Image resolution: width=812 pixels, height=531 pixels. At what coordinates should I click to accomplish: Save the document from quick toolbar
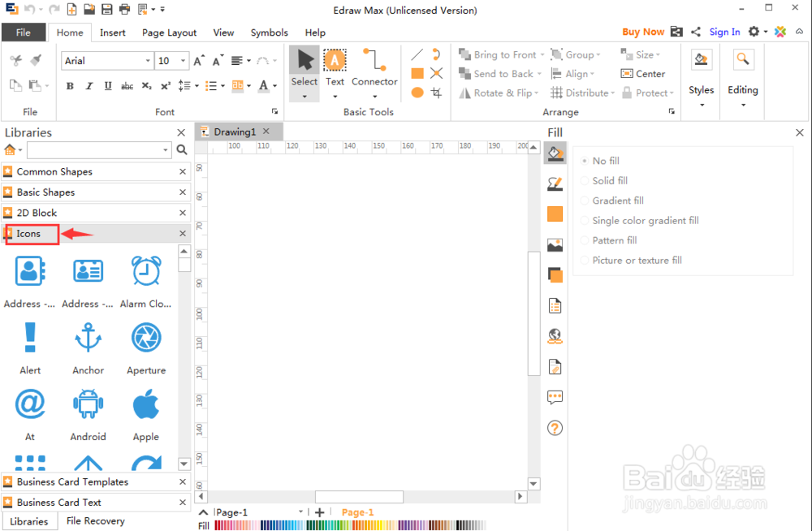106,9
